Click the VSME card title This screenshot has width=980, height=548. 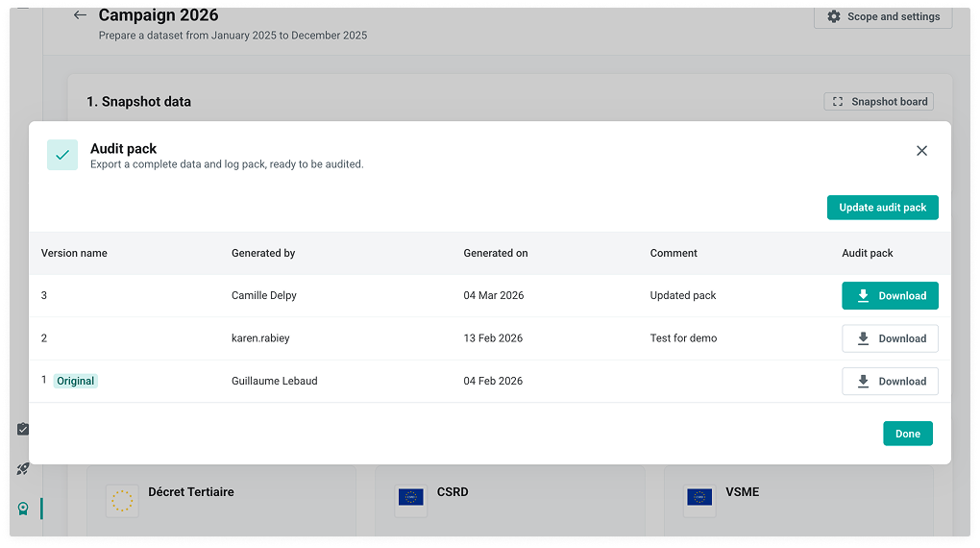point(743,492)
